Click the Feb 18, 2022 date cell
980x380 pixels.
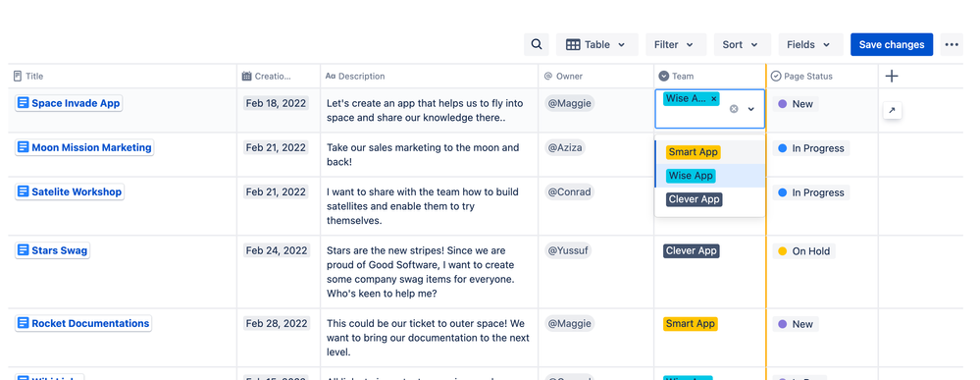click(x=277, y=103)
